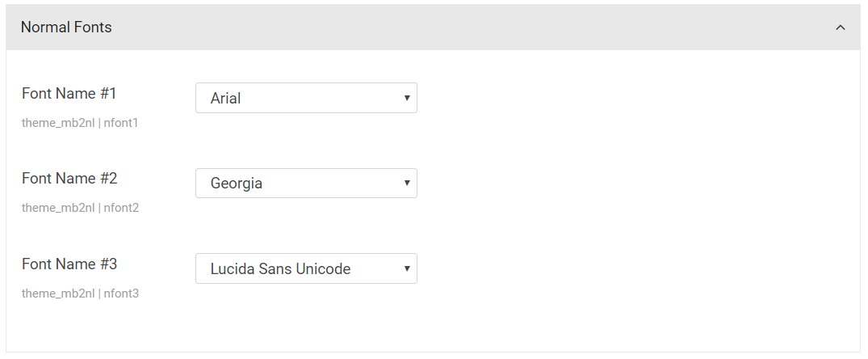The height and width of the screenshot is (359, 868).
Task: Click the 'nfont3' word below Font Name #3
Action: (x=121, y=293)
